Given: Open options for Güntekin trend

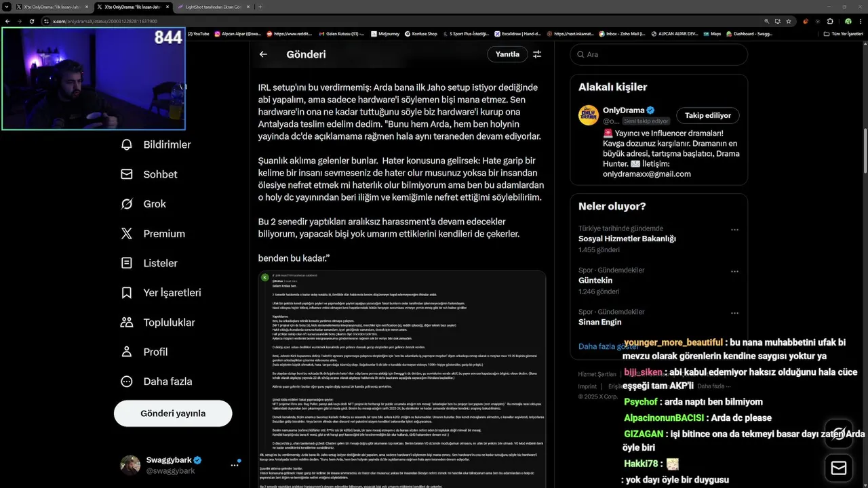Looking at the screenshot, I should click(734, 271).
